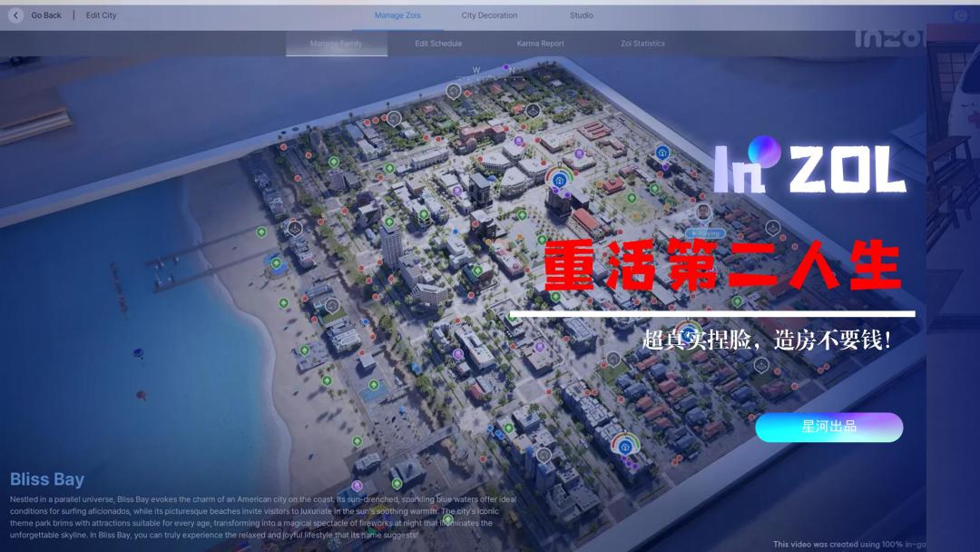Image resolution: width=980 pixels, height=552 pixels.
Task: Click the Go Back text label
Action: click(46, 15)
